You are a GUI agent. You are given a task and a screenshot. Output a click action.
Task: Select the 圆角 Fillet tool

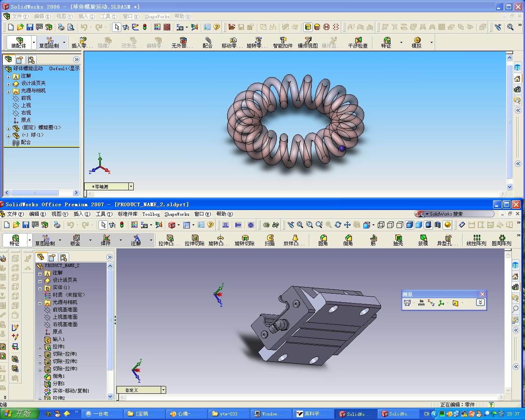click(323, 240)
